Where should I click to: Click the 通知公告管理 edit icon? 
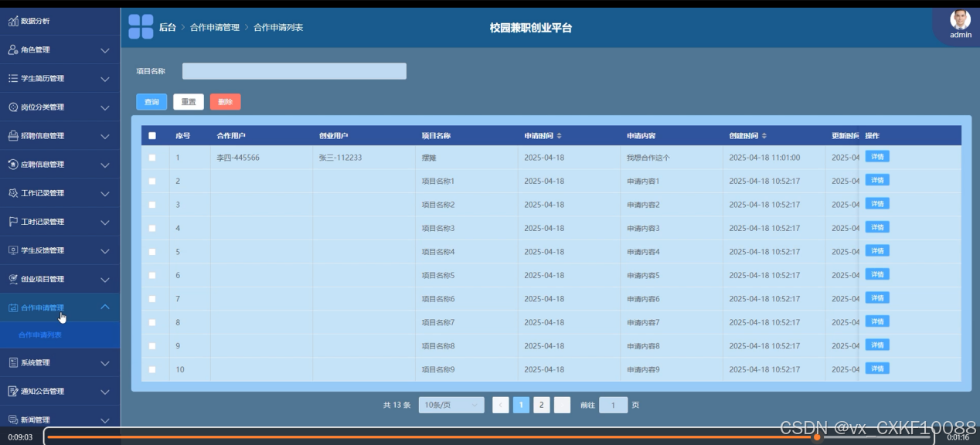pyautogui.click(x=13, y=391)
